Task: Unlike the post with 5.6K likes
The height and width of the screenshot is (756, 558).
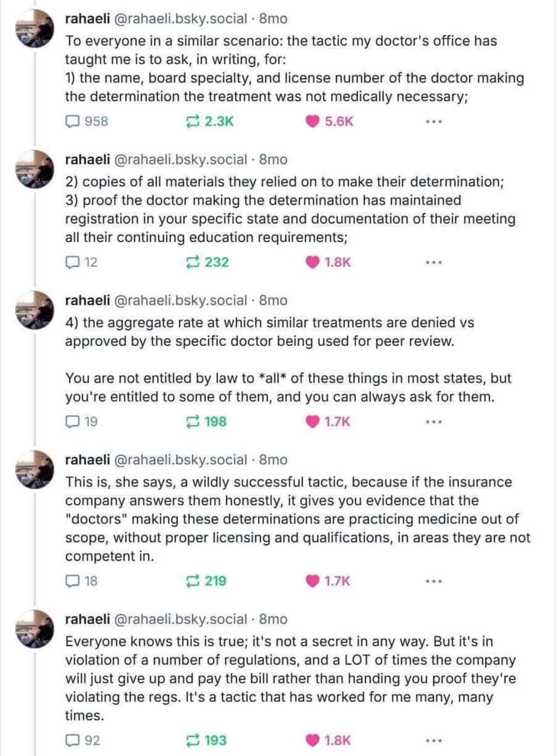Action: click(x=313, y=122)
